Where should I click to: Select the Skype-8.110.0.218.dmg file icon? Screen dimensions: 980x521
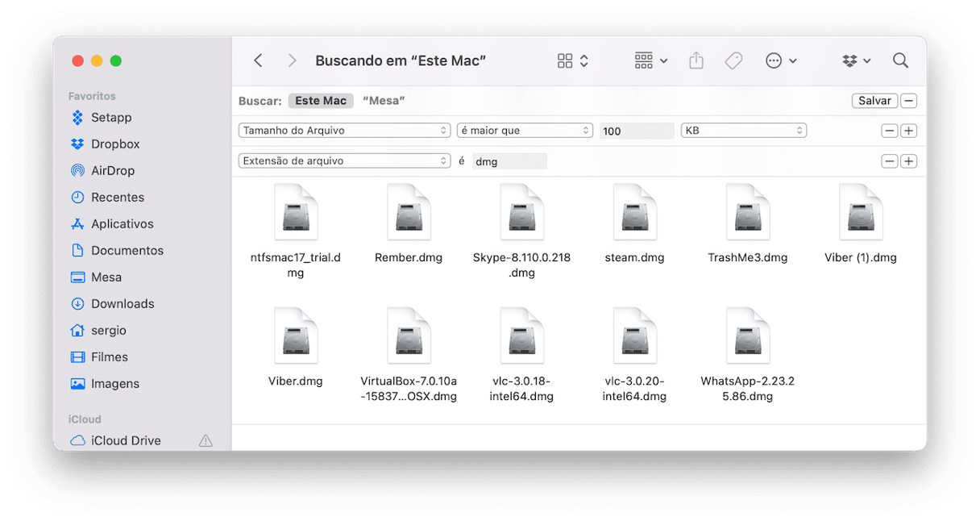click(x=521, y=212)
